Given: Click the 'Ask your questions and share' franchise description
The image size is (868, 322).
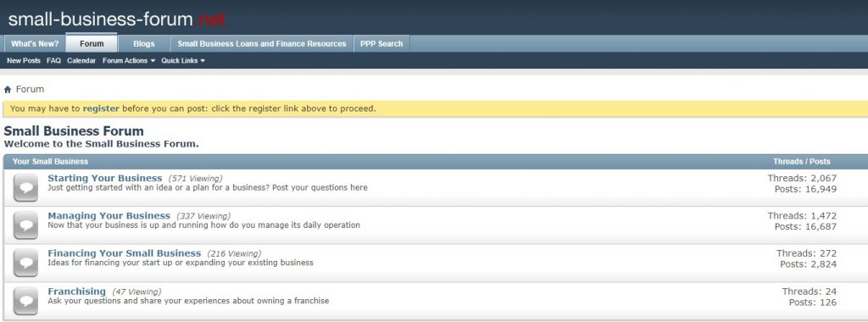Looking at the screenshot, I should 188,301.
